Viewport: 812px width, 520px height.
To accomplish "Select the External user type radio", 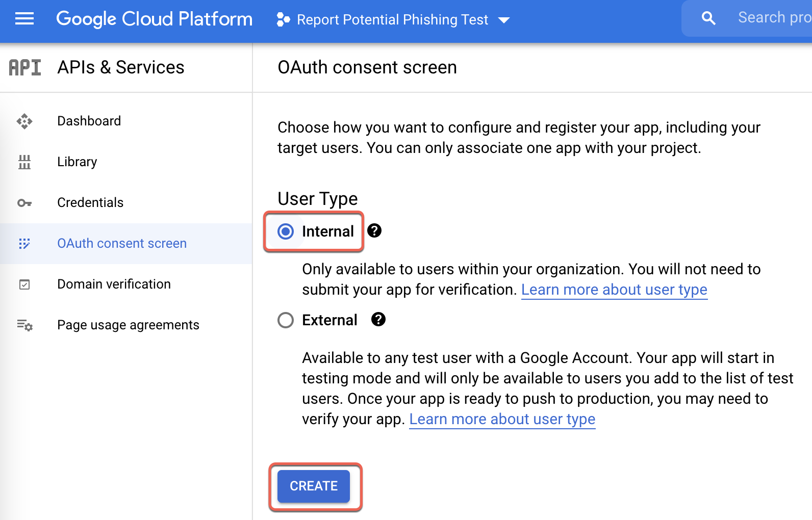I will [x=286, y=320].
